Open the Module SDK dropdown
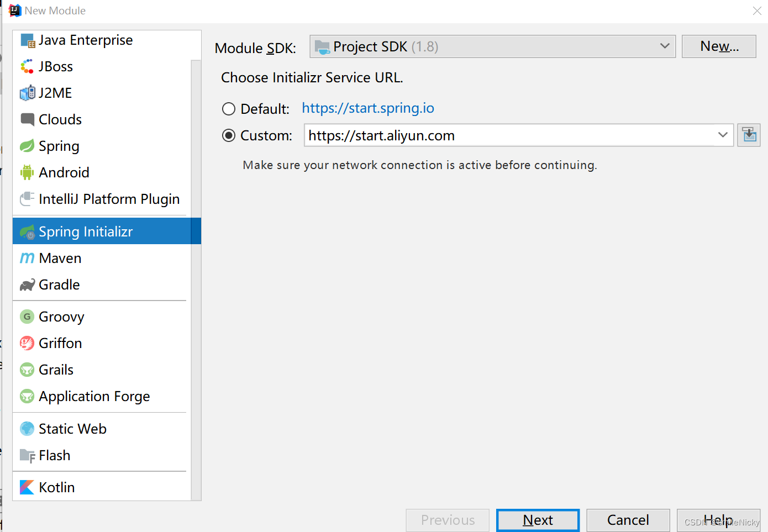The image size is (768, 532). [665, 46]
